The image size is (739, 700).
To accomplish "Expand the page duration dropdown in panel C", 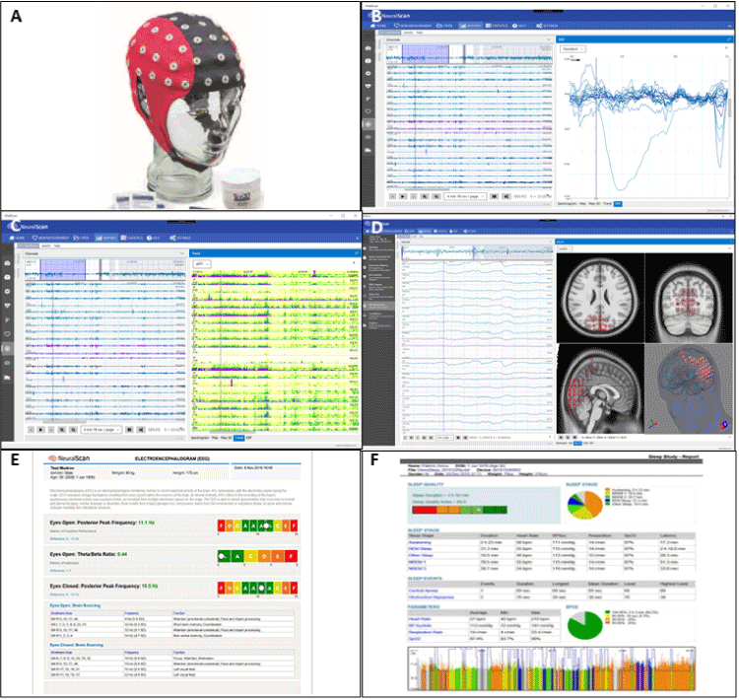I will point(102,430).
